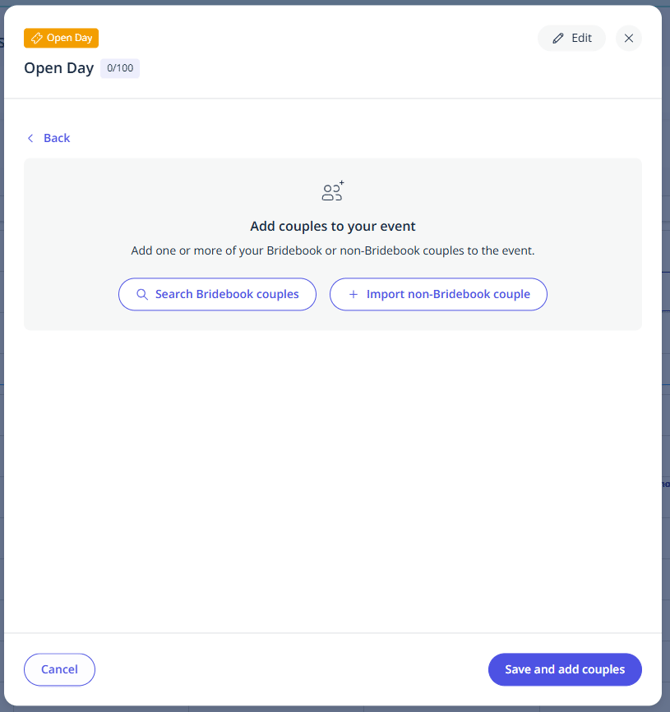The width and height of the screenshot is (670, 712).
Task: Click the 'Add couples to your event' heading
Action: [x=333, y=226]
